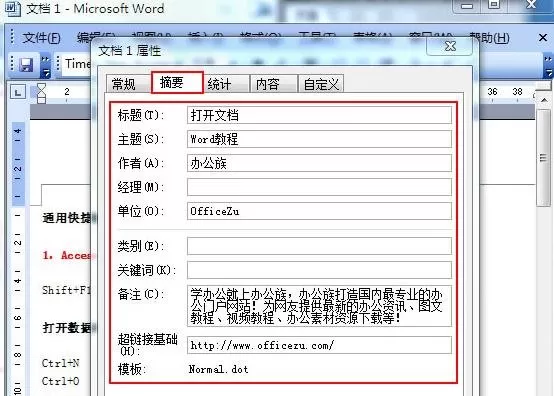This screenshot has height=396, width=554.
Task: Click the indent marker on the horizontal ruler
Action: [41, 93]
